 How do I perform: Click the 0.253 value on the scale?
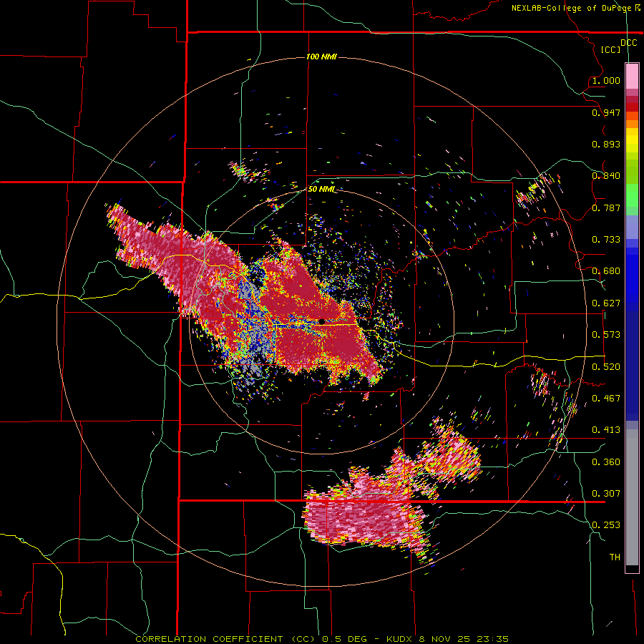(x=606, y=525)
